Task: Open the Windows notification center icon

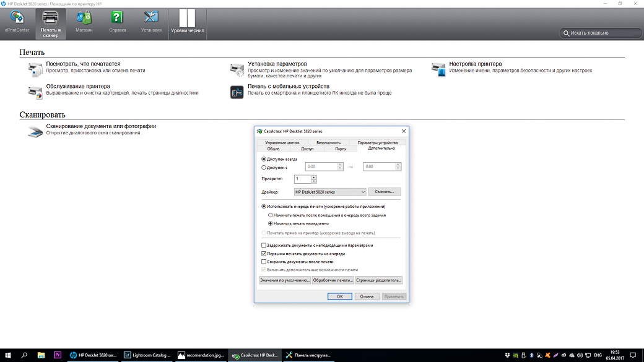Action: tap(633, 355)
